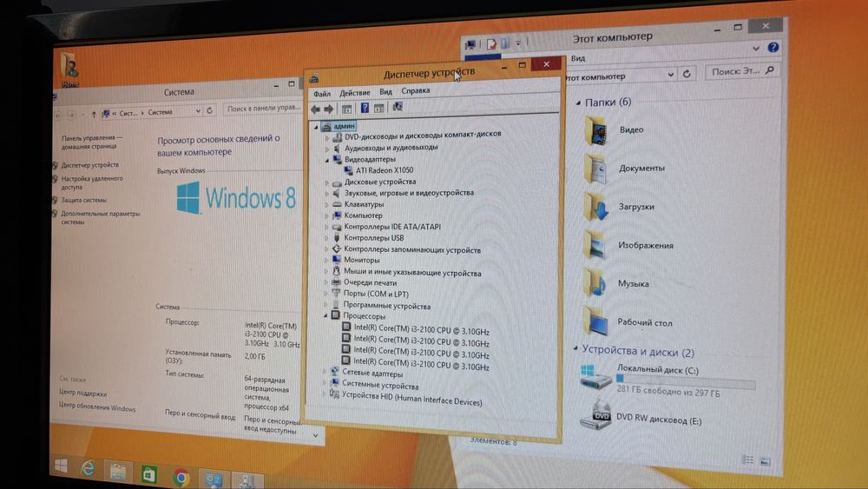
Task: Expand the Клавиатуры node
Action: pos(326,205)
